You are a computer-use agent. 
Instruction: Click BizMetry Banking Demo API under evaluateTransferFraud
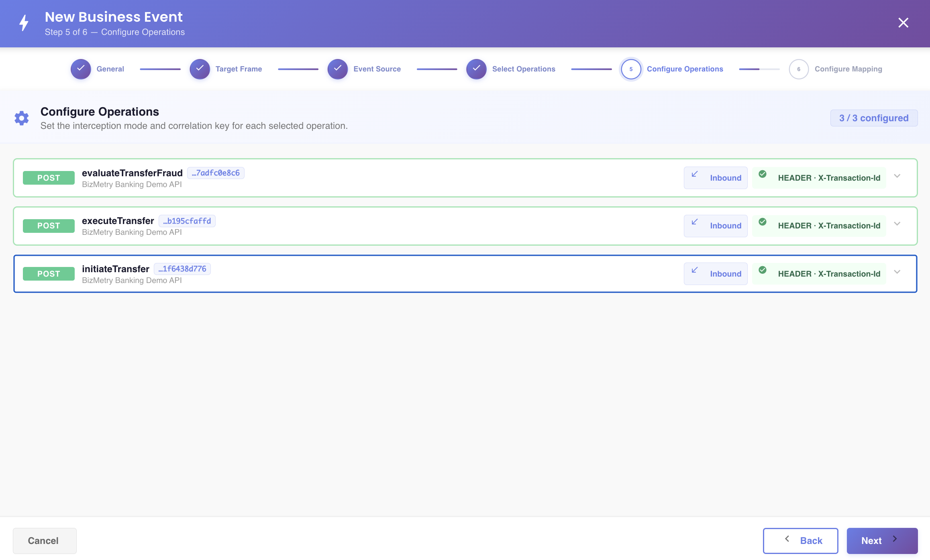point(132,184)
